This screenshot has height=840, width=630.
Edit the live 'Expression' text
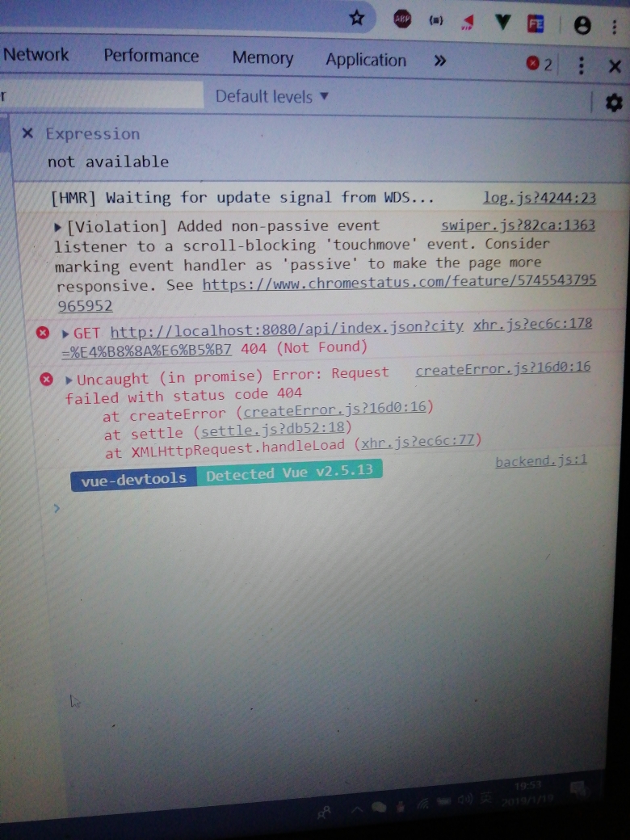coord(93,134)
